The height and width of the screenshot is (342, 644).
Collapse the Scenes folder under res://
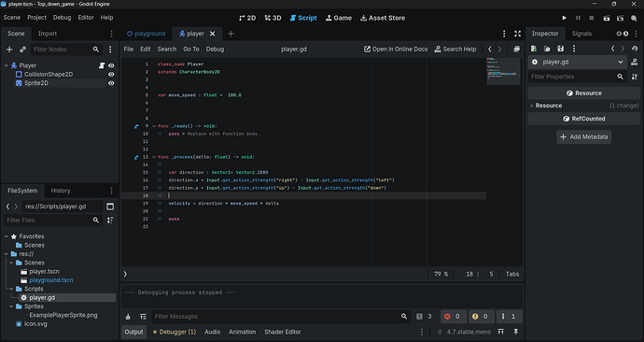11,263
